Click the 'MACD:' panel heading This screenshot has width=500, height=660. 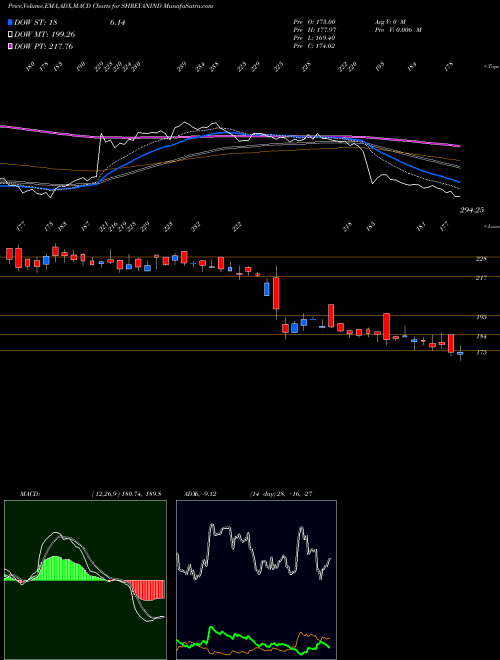click(x=29, y=494)
